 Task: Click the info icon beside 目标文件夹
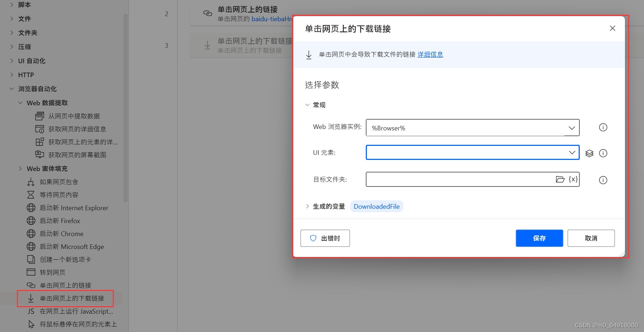pos(603,180)
